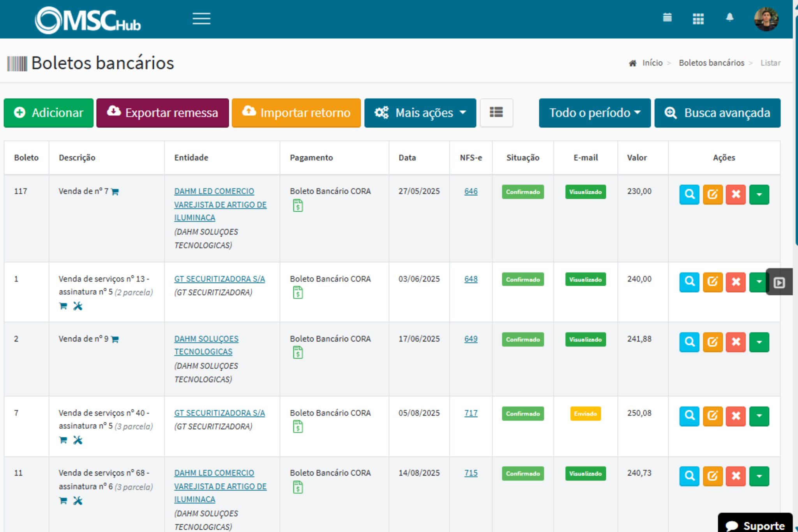Select the list view icon beside Mais ações

(x=496, y=113)
